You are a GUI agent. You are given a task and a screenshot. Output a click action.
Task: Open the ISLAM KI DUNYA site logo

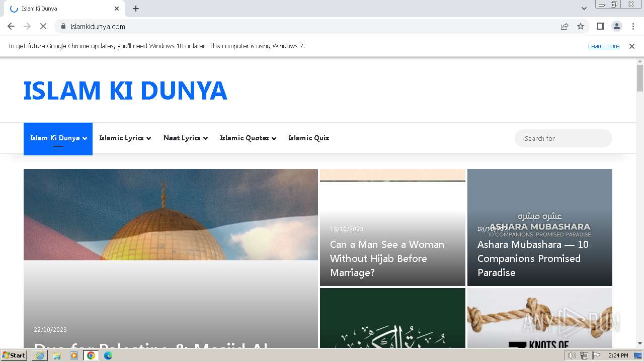pos(125,90)
